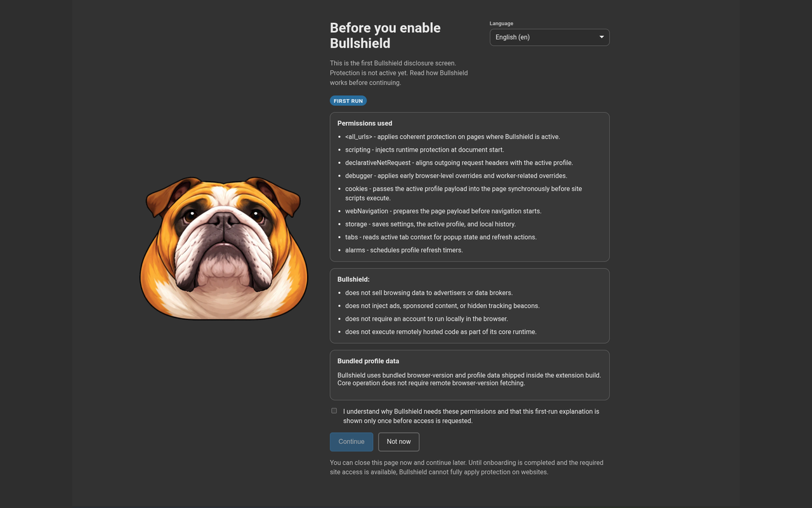Click 'does not require an account' line

pos(426,319)
